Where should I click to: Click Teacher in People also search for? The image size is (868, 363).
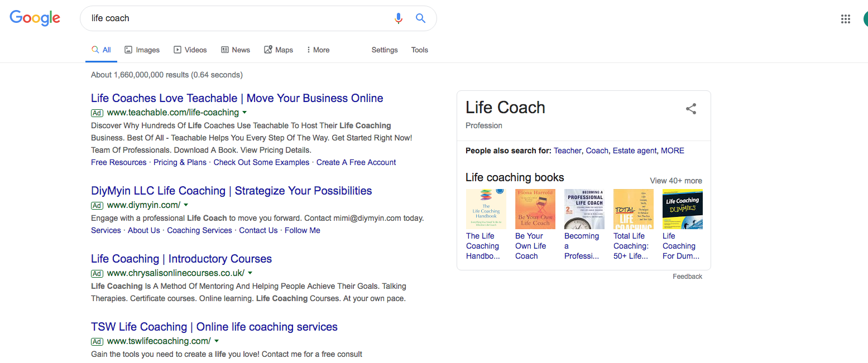[567, 151]
